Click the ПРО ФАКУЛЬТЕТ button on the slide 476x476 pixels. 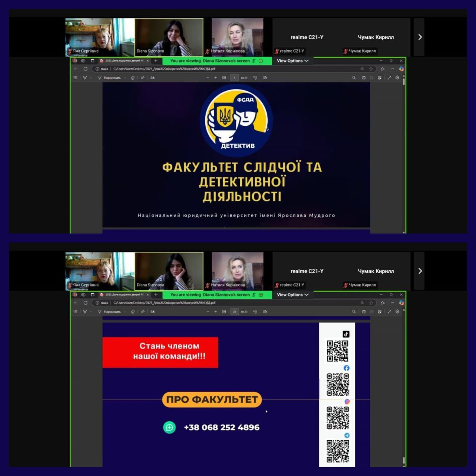pos(212,400)
